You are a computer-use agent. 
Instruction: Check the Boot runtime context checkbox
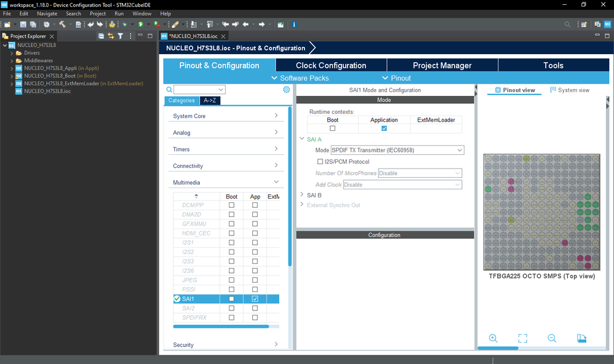(x=332, y=129)
